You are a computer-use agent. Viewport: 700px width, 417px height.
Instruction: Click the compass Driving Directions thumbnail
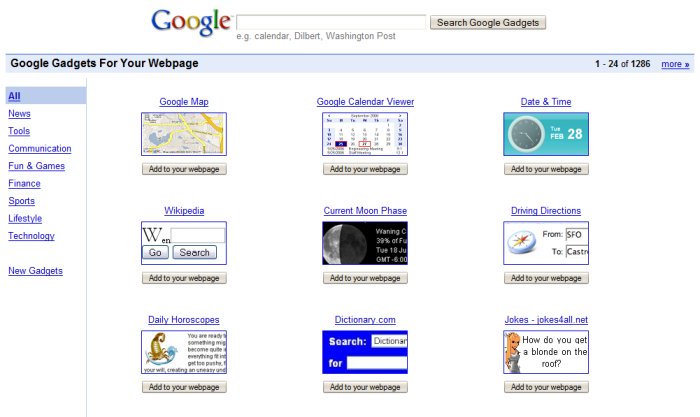tap(546, 243)
